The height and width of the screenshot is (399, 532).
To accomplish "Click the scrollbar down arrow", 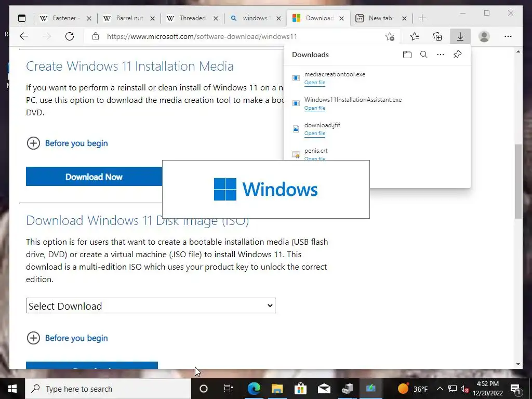I will tap(518, 364).
